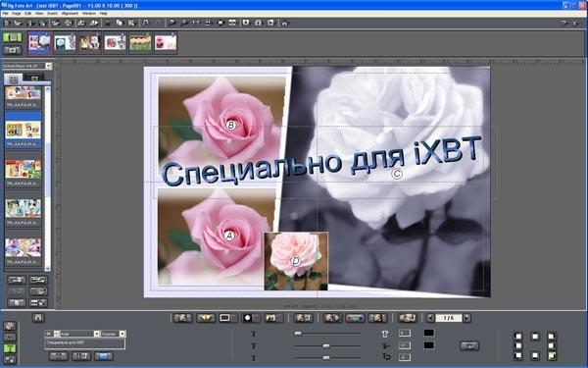Click the first photo edit icon in bottom toolbar

[x=182, y=318]
